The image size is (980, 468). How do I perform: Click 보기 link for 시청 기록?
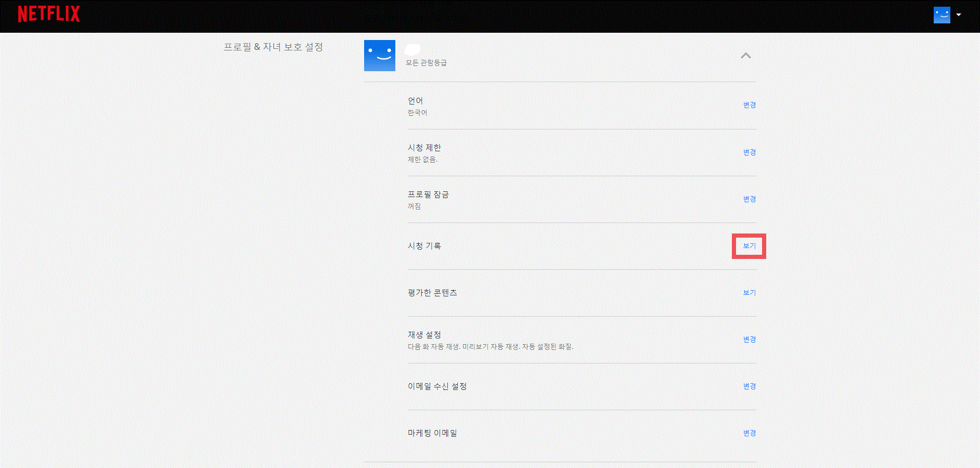(x=750, y=246)
